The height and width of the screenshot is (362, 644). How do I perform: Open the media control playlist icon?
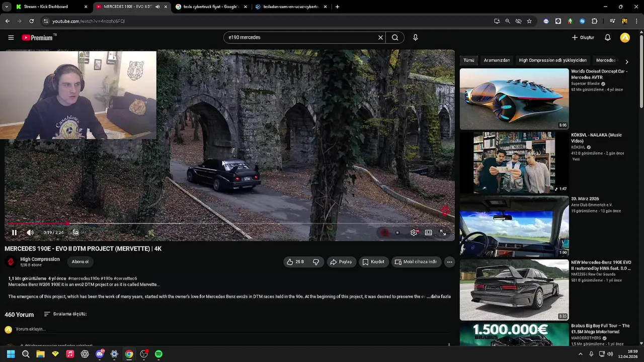(612, 21)
